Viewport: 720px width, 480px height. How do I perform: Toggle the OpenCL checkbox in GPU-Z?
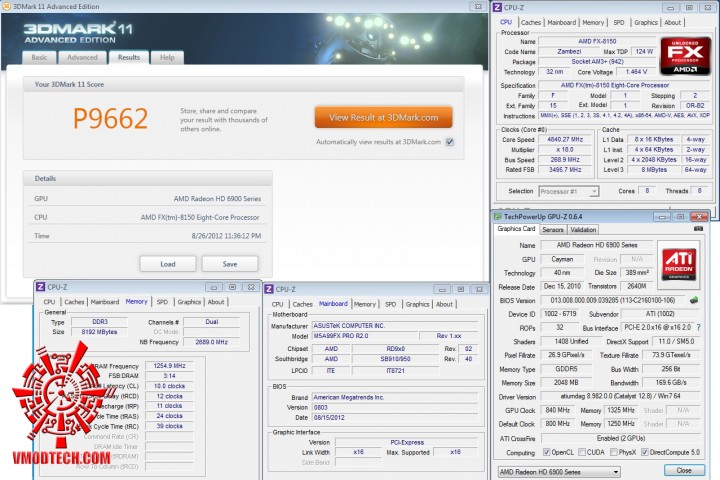(x=546, y=452)
